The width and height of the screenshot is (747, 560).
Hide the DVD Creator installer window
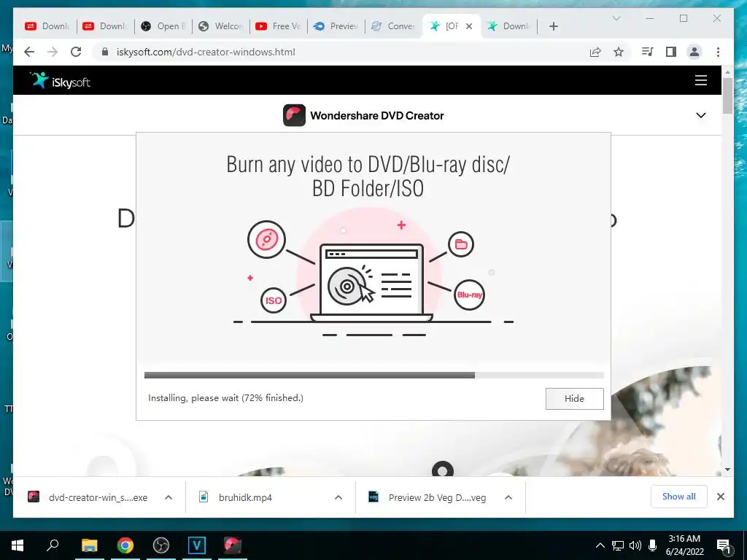[574, 399]
